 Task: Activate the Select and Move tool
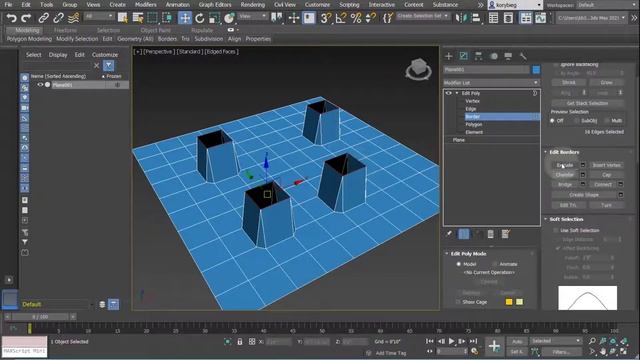point(185,18)
